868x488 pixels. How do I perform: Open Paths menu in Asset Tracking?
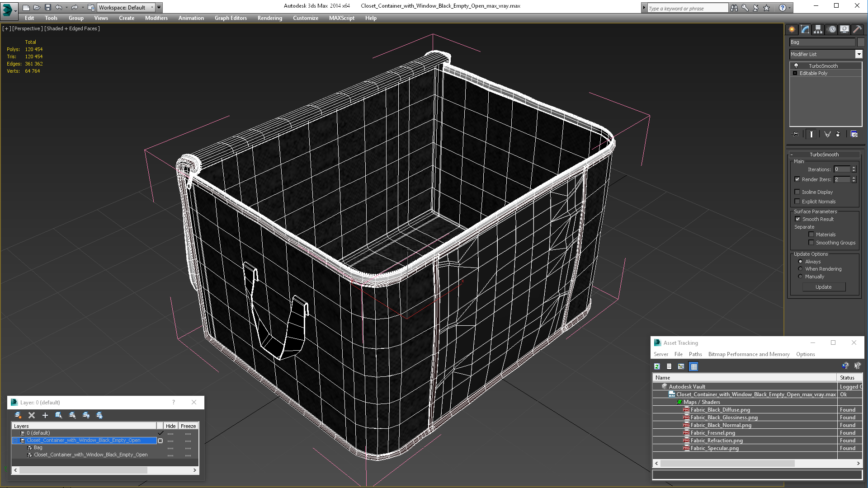695,354
